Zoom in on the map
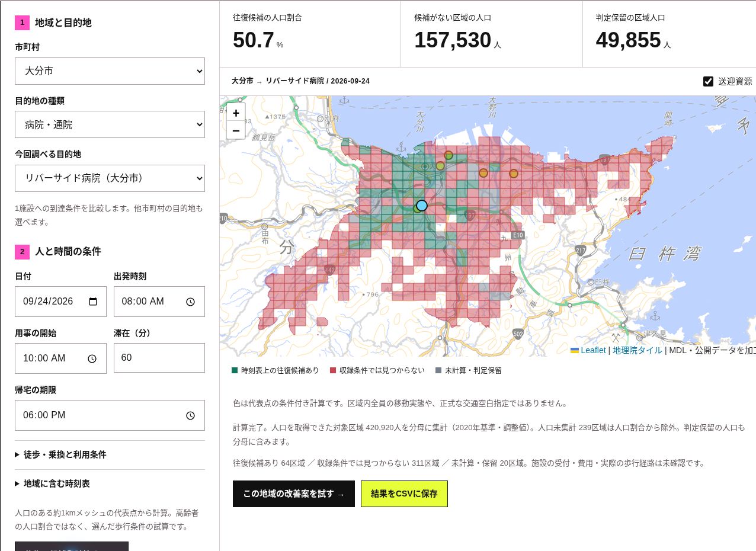The height and width of the screenshot is (551, 756). 236,113
